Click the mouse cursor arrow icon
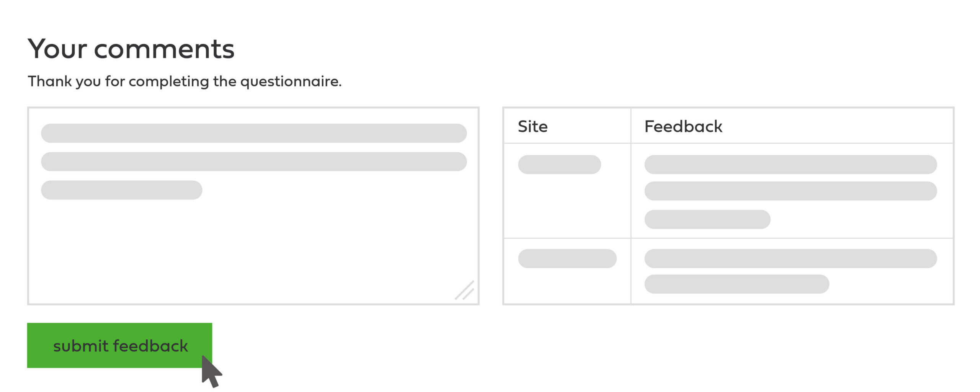The width and height of the screenshot is (980, 392). tap(210, 371)
